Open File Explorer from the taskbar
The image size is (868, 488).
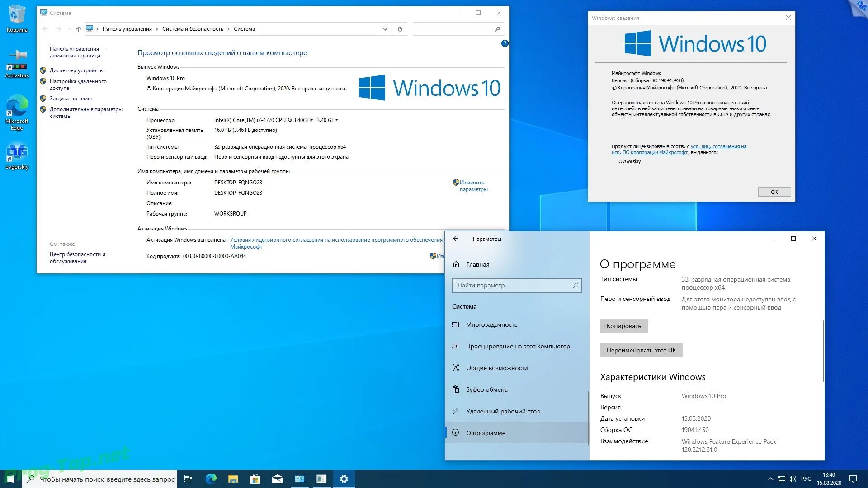pos(233,479)
